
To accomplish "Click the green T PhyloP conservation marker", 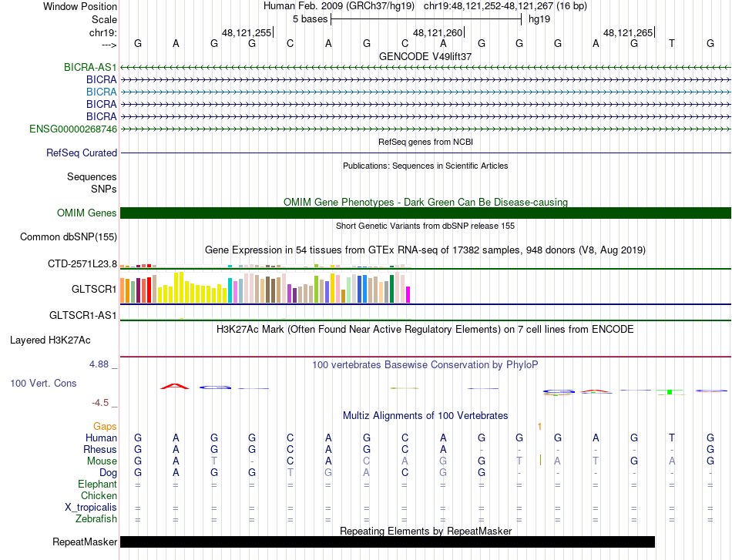I will point(670,392).
